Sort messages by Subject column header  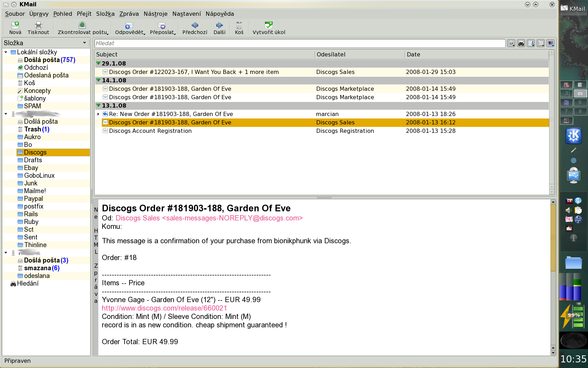click(205, 54)
